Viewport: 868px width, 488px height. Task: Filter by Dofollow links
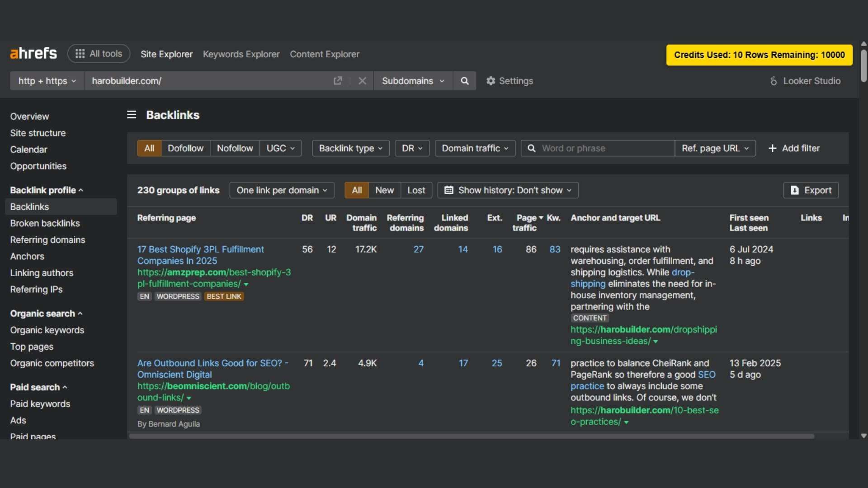185,148
